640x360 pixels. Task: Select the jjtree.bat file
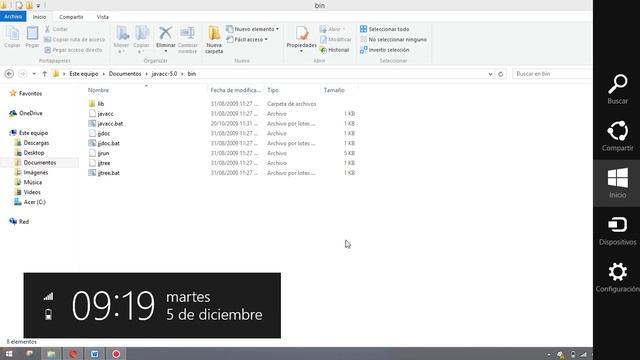point(109,173)
